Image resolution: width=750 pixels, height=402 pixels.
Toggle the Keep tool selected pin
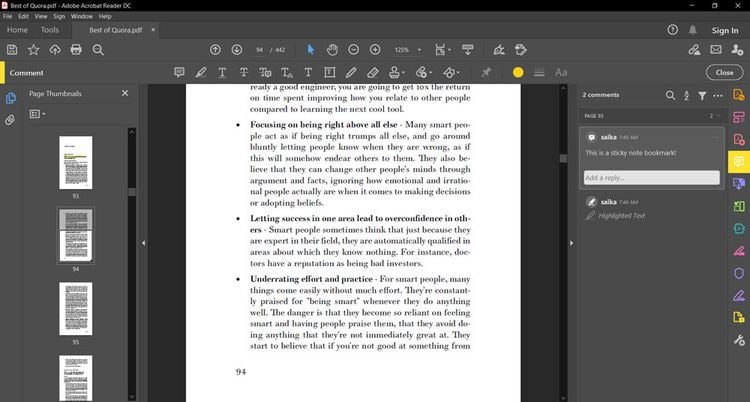pos(486,72)
